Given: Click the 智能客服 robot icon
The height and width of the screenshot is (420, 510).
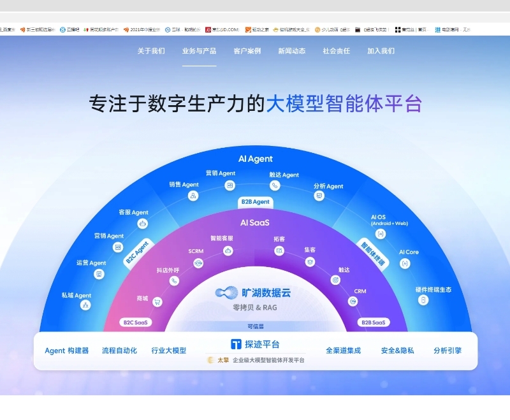Looking at the screenshot, I should click(x=228, y=250).
